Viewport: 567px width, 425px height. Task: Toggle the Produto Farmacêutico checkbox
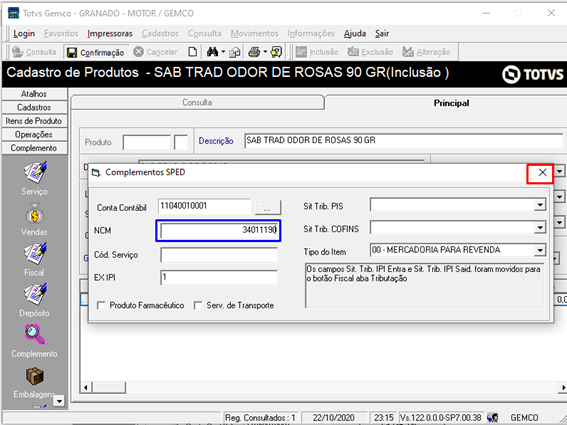101,306
